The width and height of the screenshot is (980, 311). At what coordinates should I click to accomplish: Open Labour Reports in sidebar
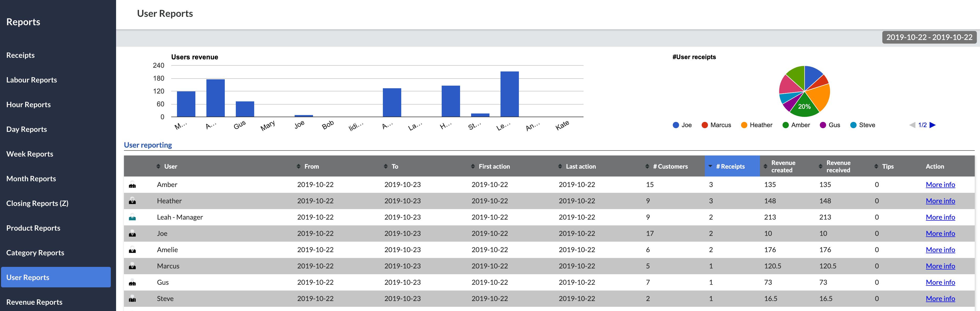coord(32,80)
